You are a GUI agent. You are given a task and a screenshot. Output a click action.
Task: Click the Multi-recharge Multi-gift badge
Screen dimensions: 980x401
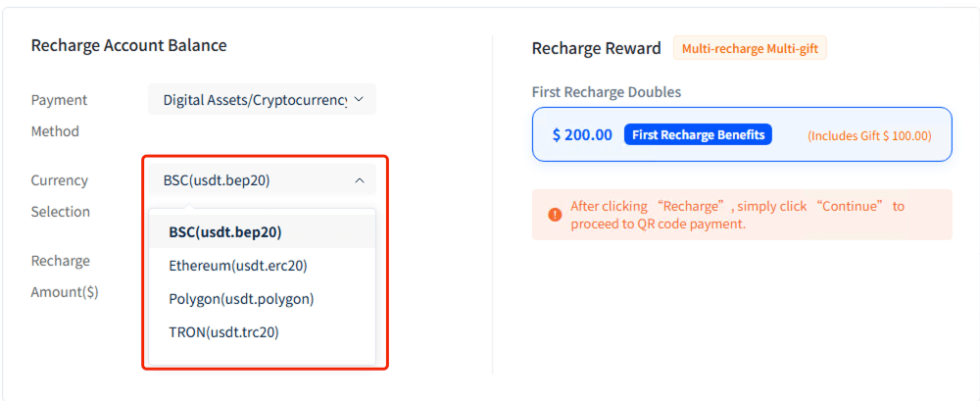click(750, 48)
